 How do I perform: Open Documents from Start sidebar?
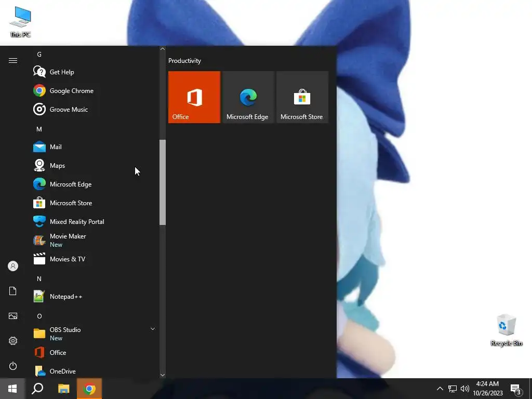(13, 291)
